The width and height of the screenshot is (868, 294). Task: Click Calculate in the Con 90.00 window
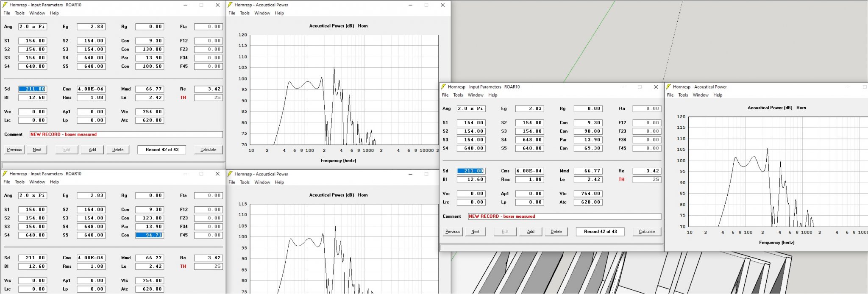point(647,232)
